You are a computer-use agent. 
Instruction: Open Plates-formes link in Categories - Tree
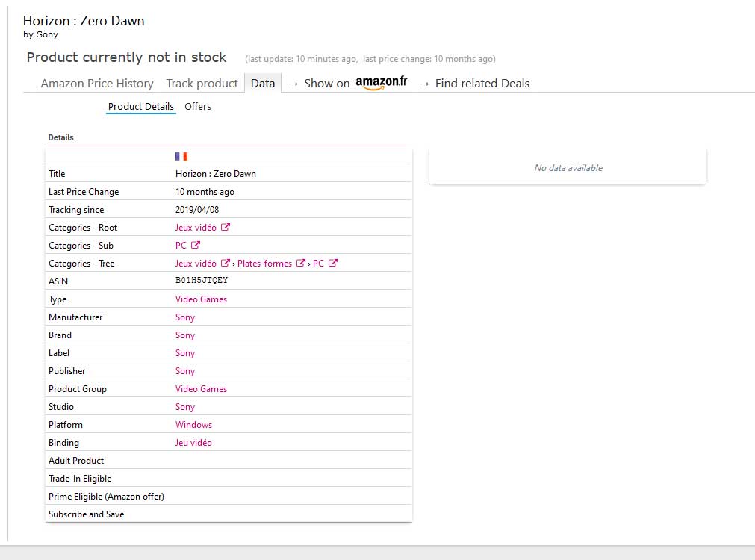click(264, 264)
